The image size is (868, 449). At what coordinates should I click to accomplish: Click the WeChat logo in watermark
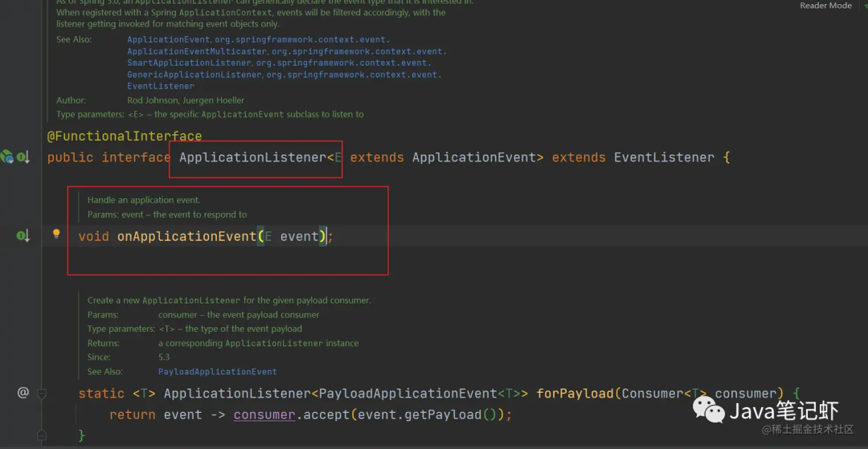pyautogui.click(x=710, y=412)
